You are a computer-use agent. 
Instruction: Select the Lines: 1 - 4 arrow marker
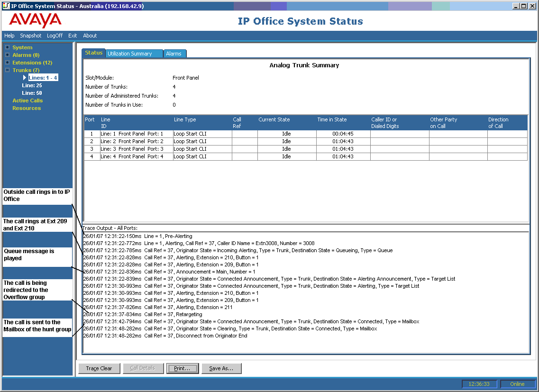click(24, 78)
